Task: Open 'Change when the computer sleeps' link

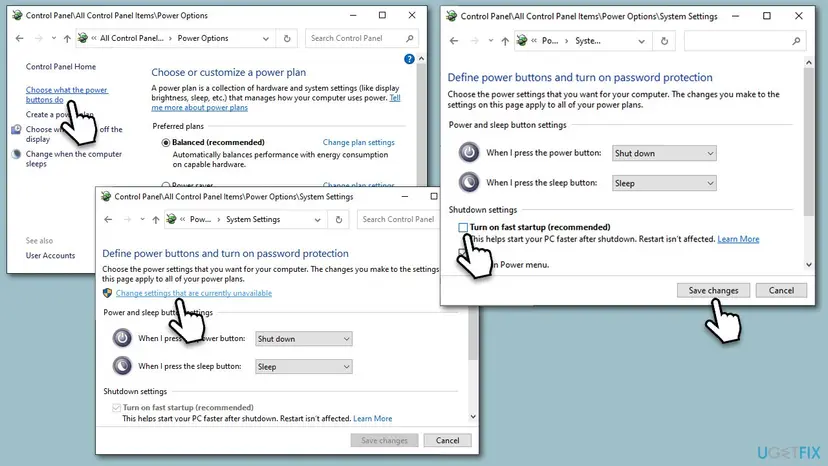Action: coord(73,159)
